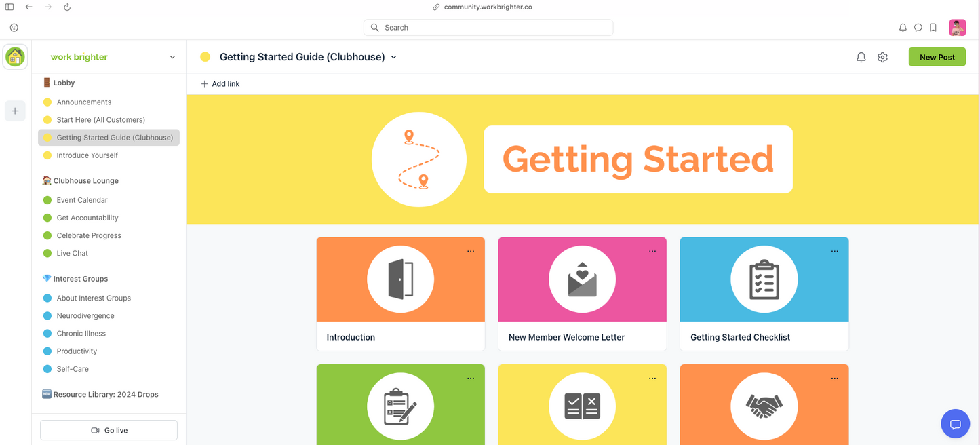Reload the current page
980x445 pixels.
click(67, 7)
